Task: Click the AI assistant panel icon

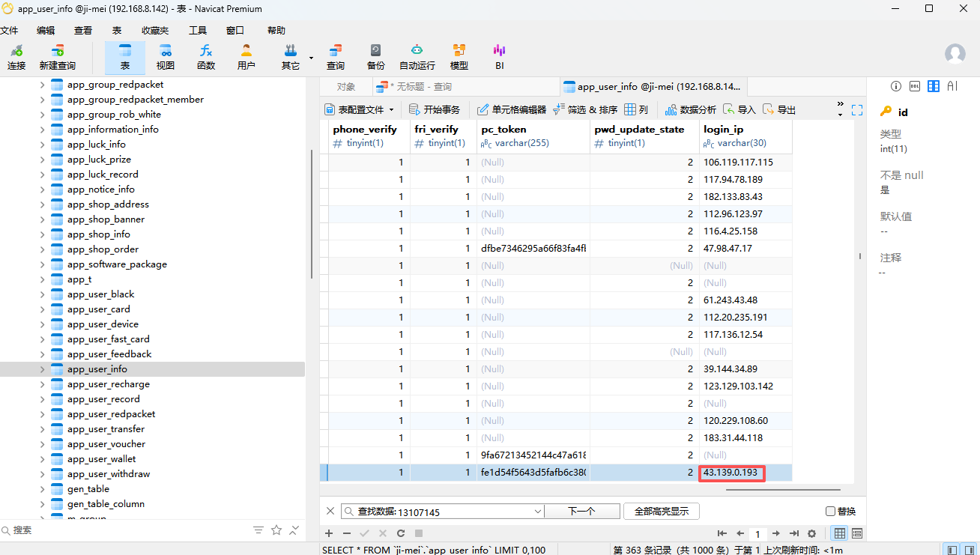Action: (x=952, y=86)
